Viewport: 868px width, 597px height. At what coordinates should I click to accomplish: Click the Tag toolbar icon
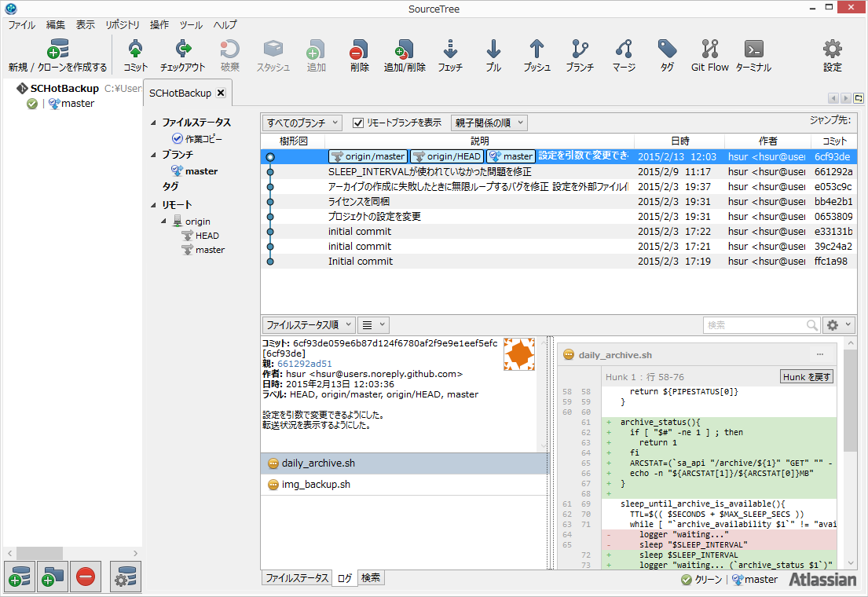pyautogui.click(x=667, y=55)
